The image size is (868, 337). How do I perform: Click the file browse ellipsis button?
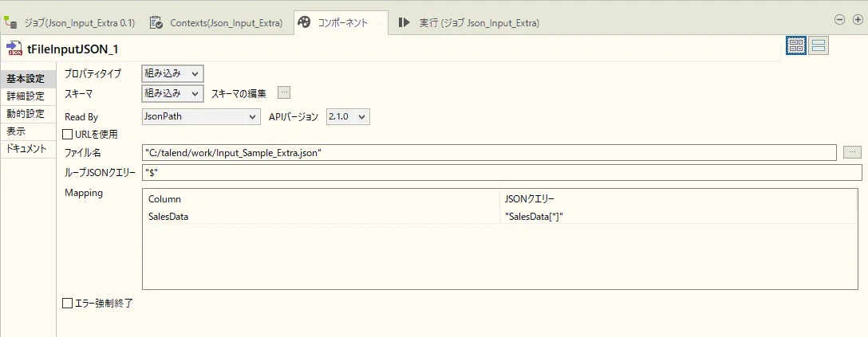(853, 152)
